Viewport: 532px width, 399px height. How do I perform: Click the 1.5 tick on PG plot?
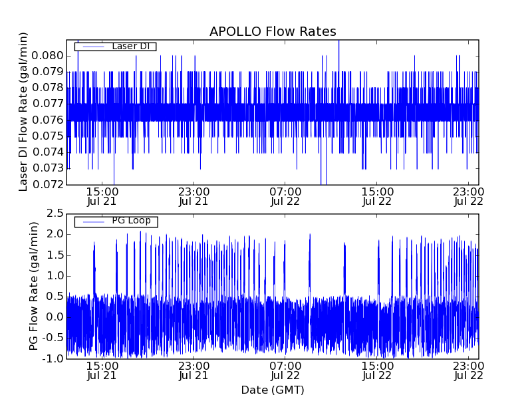coord(55,255)
